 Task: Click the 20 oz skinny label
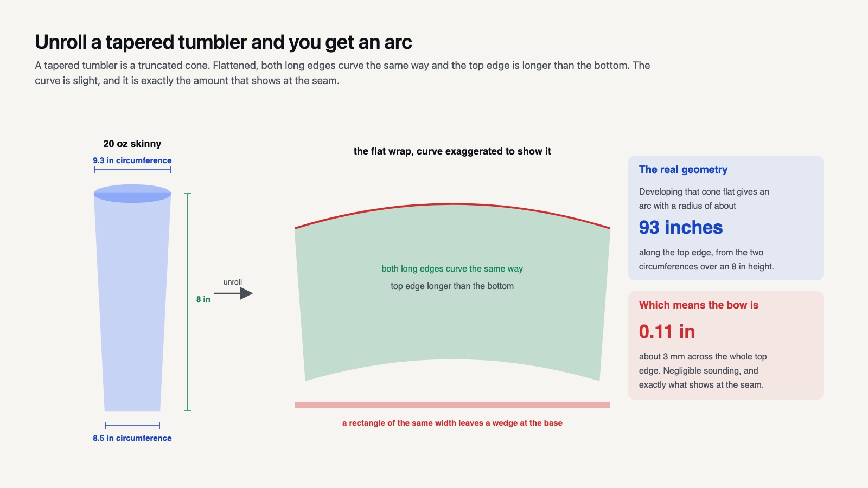click(x=132, y=144)
